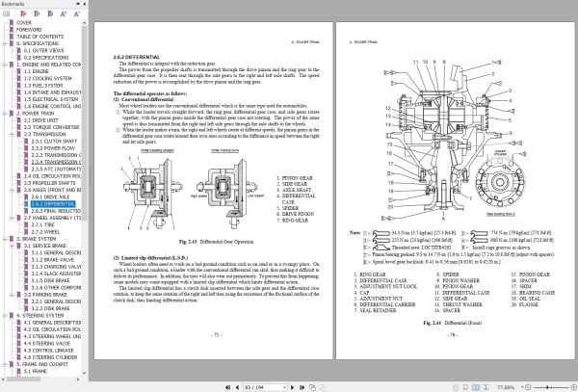Image resolution: width=578 pixels, height=392 pixels.
Task: Go to first page button
Action: tap(227, 387)
